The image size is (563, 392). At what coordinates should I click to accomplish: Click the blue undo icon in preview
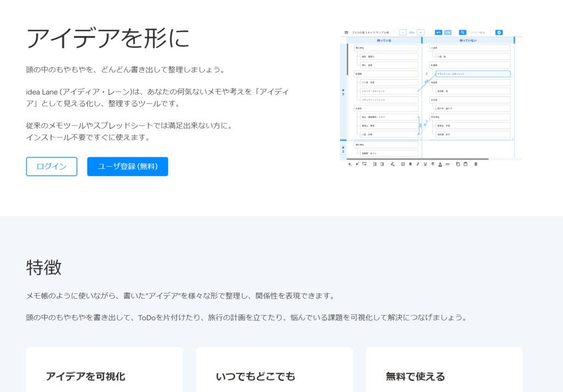(x=438, y=32)
